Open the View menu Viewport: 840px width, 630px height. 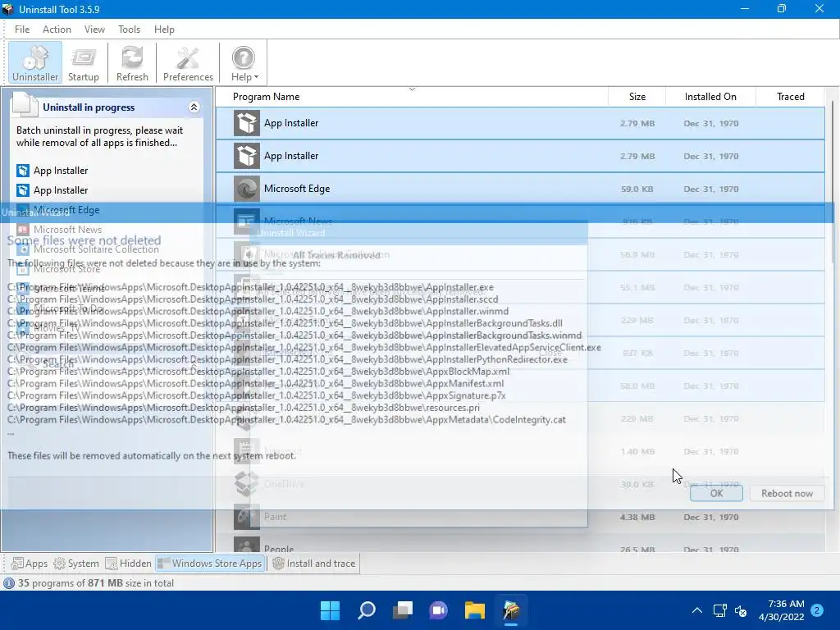(94, 30)
